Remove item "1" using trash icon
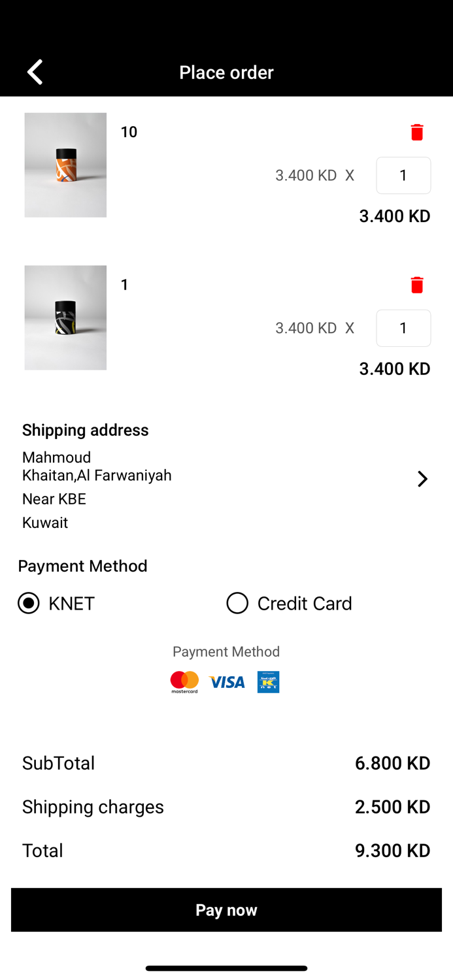The image size is (453, 980). 416,285
